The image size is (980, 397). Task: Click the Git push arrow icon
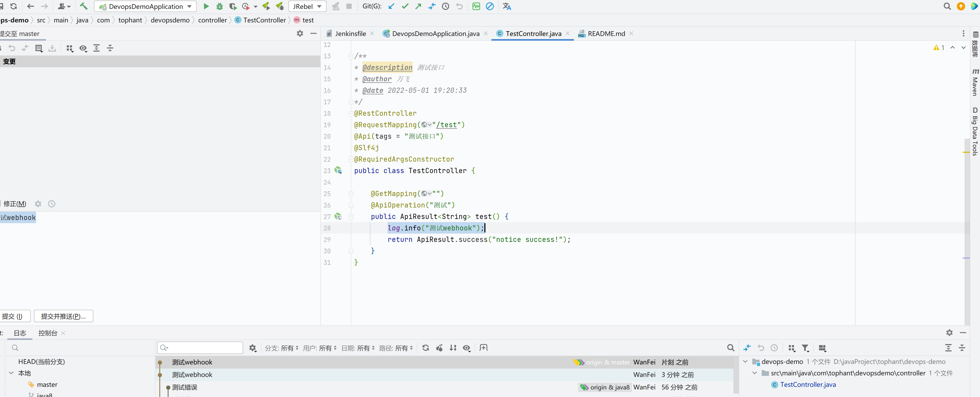point(418,7)
